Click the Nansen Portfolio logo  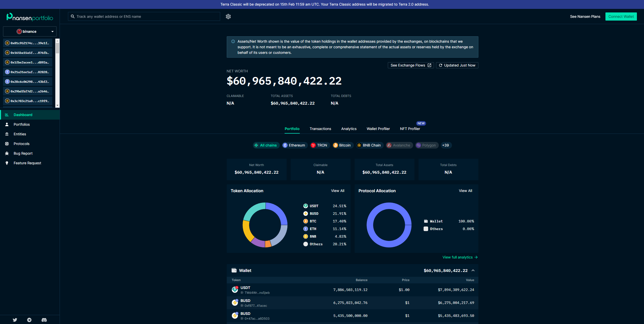click(x=30, y=17)
